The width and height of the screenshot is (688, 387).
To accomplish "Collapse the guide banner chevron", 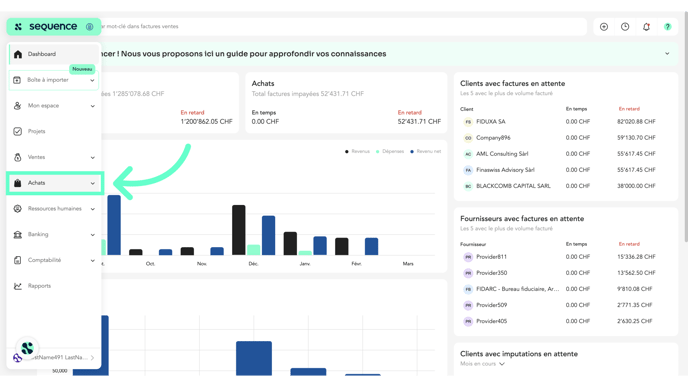I will (x=667, y=54).
